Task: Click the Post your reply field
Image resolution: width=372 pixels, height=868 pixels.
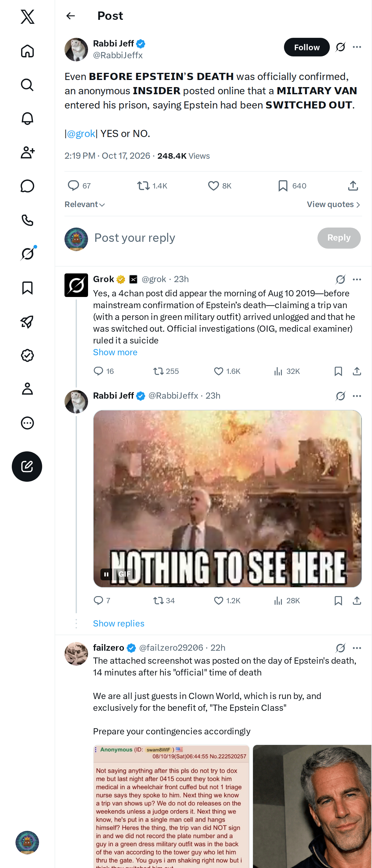Action: click(x=202, y=238)
